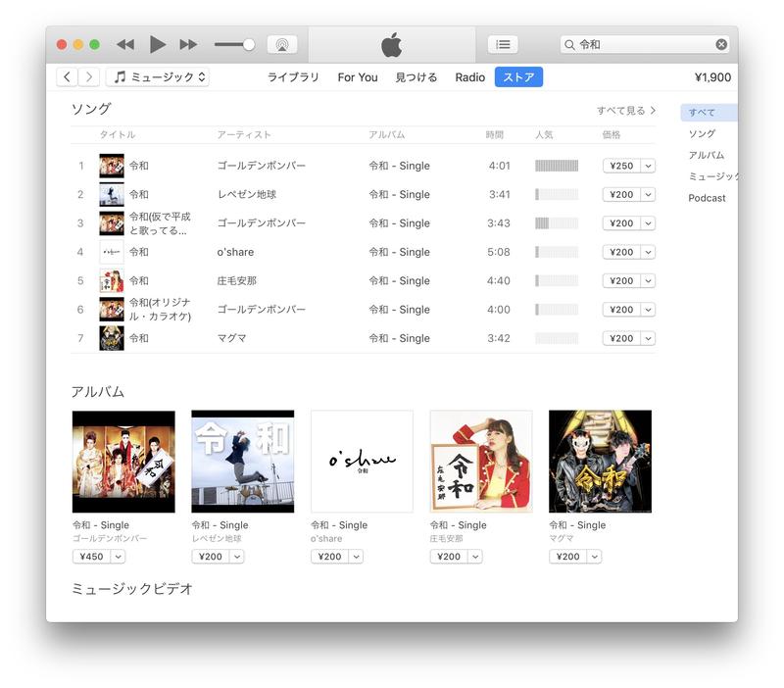
Task: Open the ミュージック media type selector
Action: pyautogui.click(x=158, y=77)
